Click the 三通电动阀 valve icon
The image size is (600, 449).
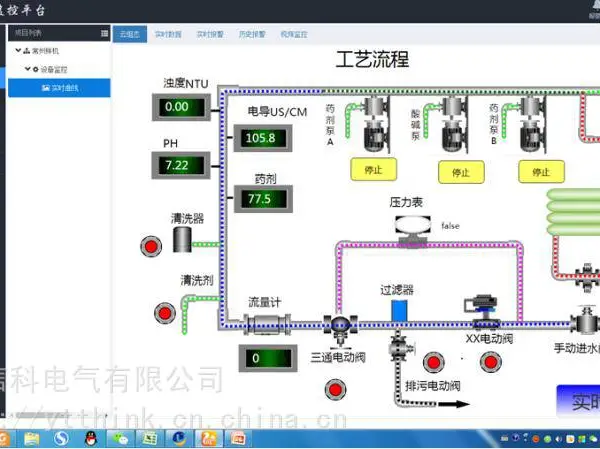pyautogui.click(x=341, y=329)
